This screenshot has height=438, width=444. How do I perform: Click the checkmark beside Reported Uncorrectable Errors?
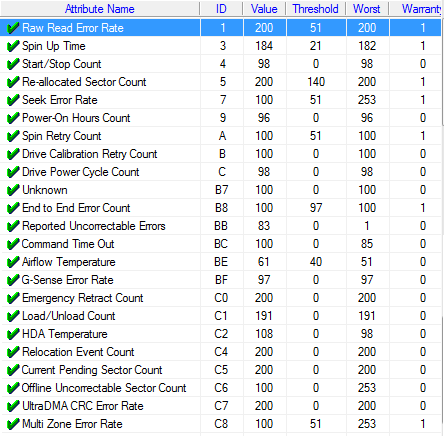[13, 226]
